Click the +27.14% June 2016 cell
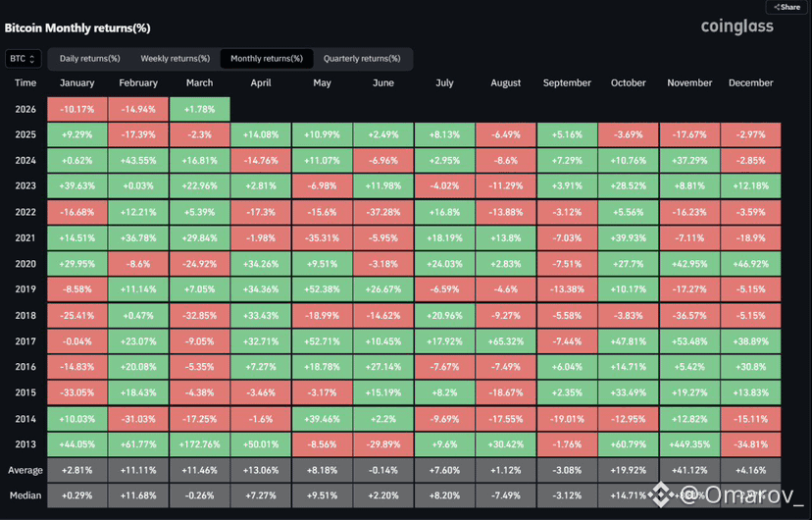This screenshot has width=812, height=520. [383, 367]
